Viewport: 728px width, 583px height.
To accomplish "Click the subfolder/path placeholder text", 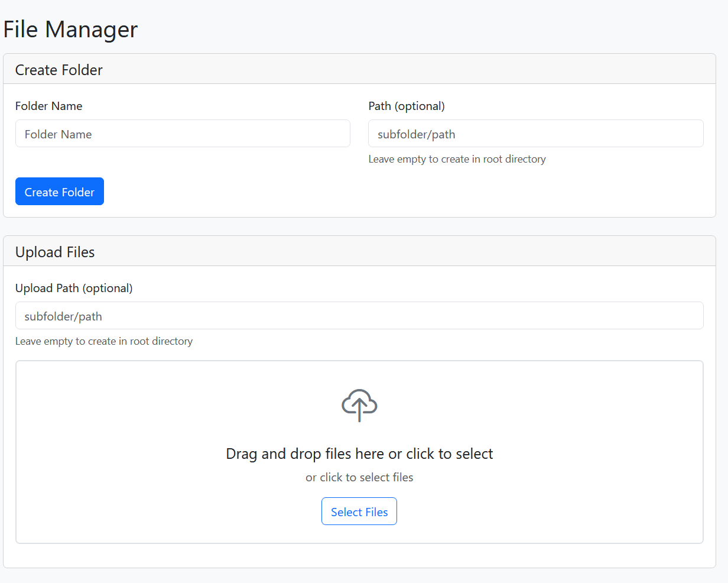I will coord(417,134).
